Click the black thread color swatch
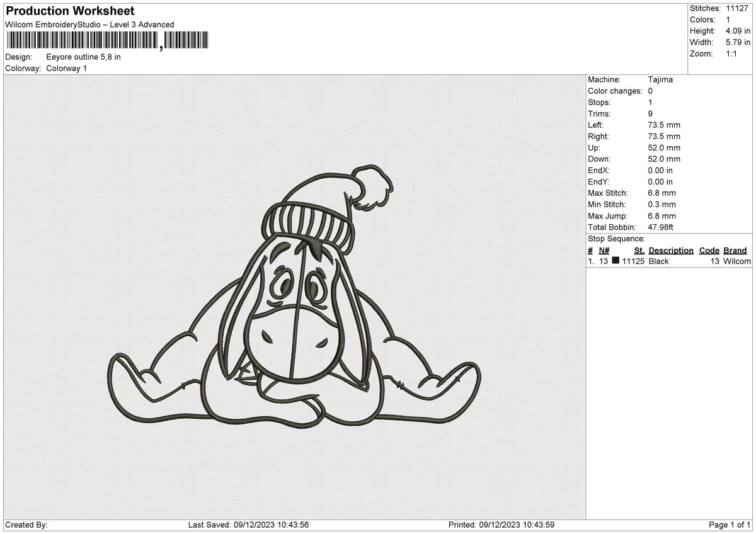The image size is (756, 534). pyautogui.click(x=616, y=261)
